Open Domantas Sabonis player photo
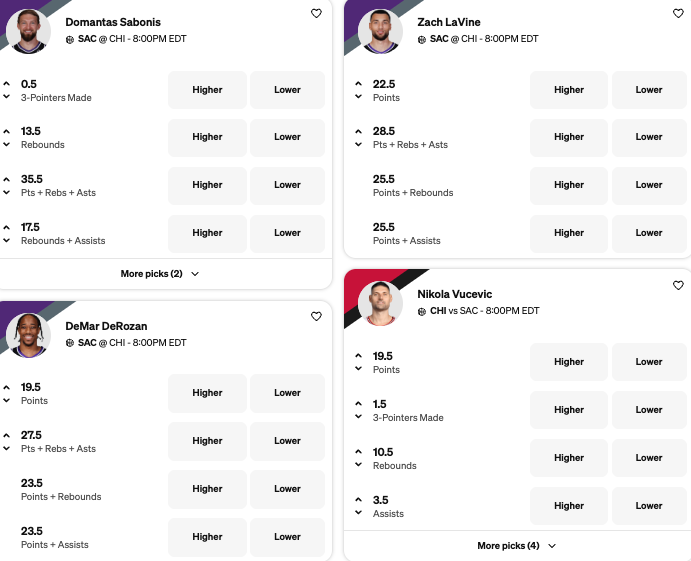 tap(28, 29)
